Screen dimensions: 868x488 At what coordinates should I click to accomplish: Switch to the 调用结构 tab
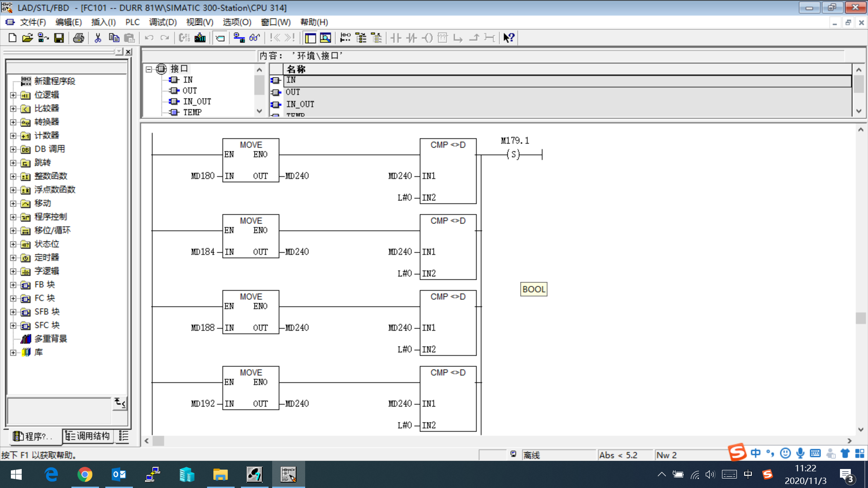pos(88,436)
